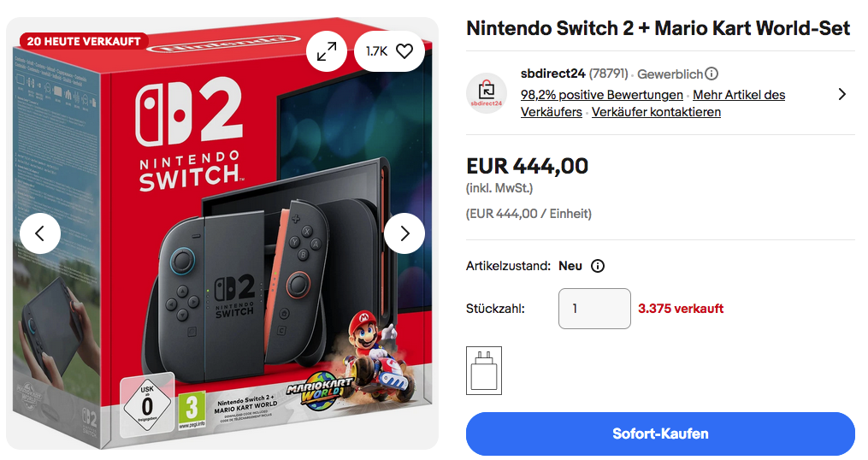Viewport: 868px width, 460px height.
Task: Click the Verkäufer kontaktieren link
Action: pyautogui.click(x=656, y=112)
